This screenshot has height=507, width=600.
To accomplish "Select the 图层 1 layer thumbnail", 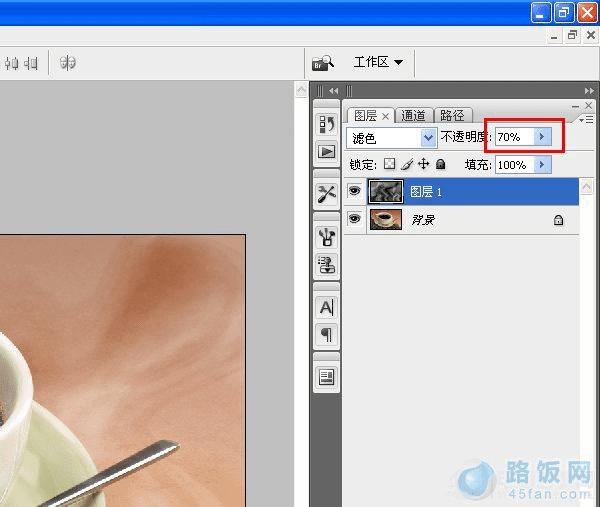I will click(386, 191).
